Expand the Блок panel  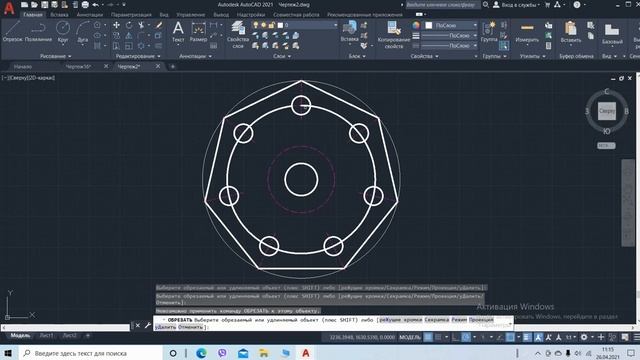pyautogui.click(x=357, y=56)
